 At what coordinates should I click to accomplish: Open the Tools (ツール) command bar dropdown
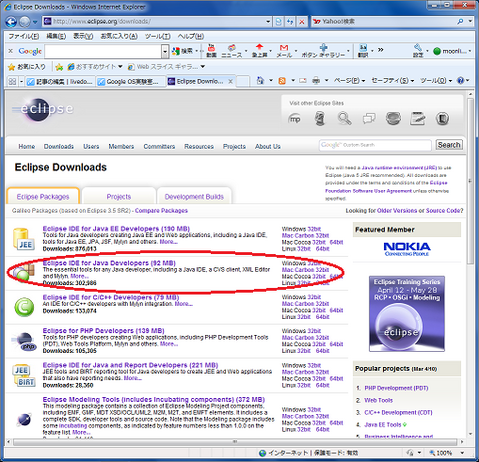pyautogui.click(x=436, y=81)
